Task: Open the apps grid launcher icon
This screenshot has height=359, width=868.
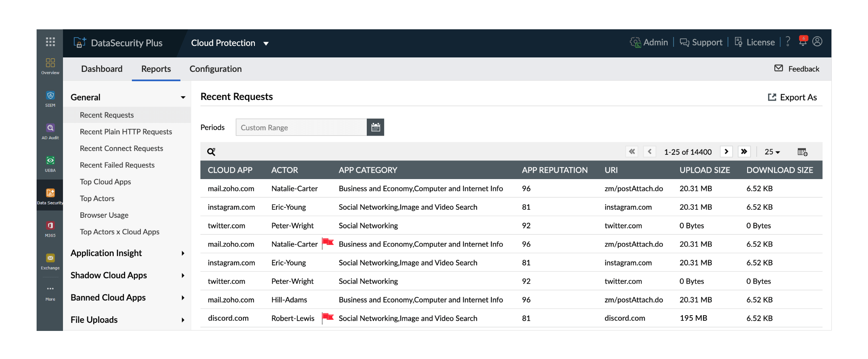Action: coord(50,42)
